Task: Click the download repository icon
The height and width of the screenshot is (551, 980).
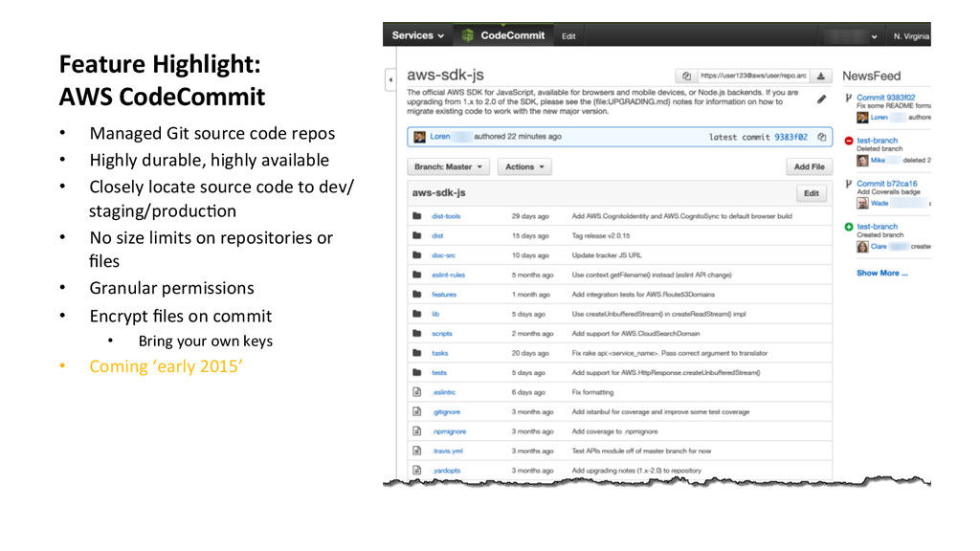Action: click(820, 76)
